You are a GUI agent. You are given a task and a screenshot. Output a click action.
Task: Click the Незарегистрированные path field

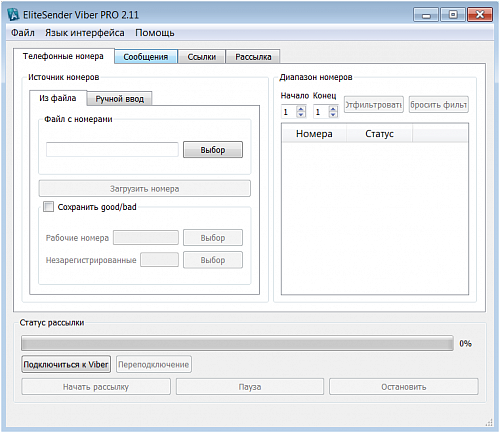coord(159,260)
